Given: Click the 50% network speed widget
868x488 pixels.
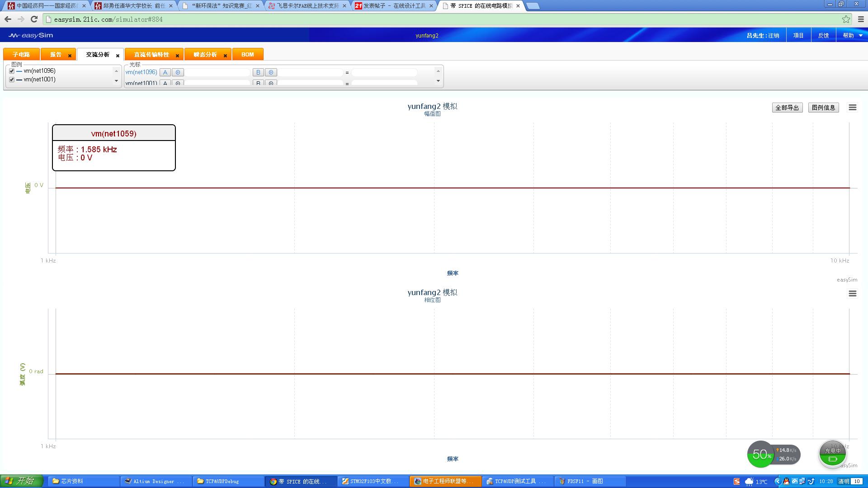Looking at the screenshot, I should tap(774, 454).
